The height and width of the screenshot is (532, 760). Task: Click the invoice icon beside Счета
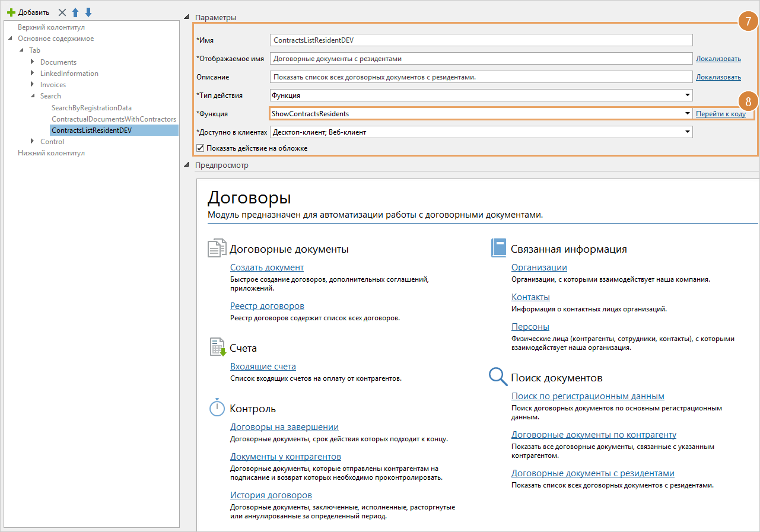pos(217,347)
